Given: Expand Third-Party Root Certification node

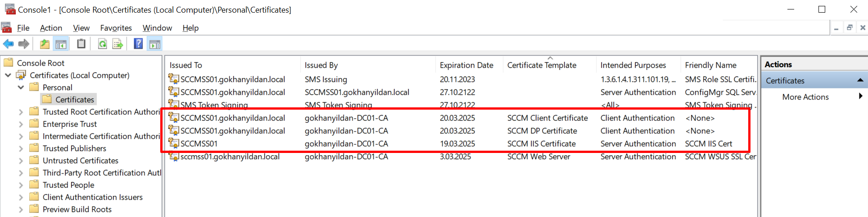Looking at the screenshot, I should point(21,172).
